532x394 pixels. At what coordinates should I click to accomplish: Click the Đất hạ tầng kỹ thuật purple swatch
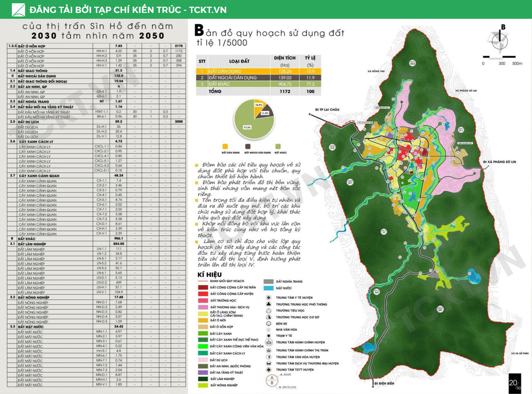click(203, 372)
